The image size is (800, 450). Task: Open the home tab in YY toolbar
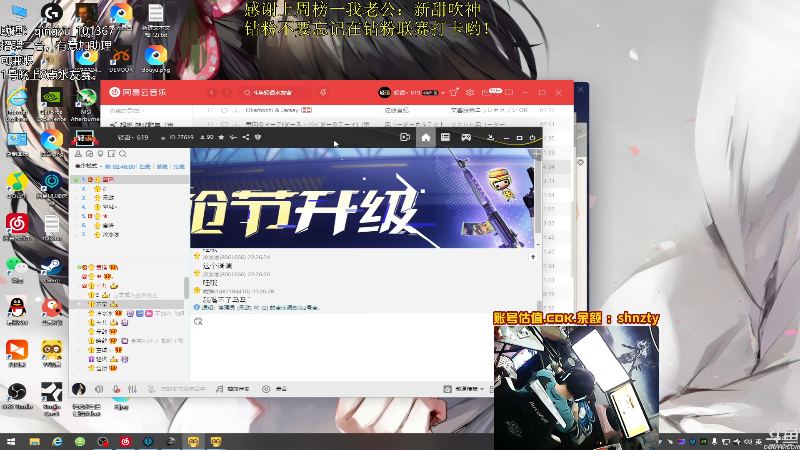426,138
